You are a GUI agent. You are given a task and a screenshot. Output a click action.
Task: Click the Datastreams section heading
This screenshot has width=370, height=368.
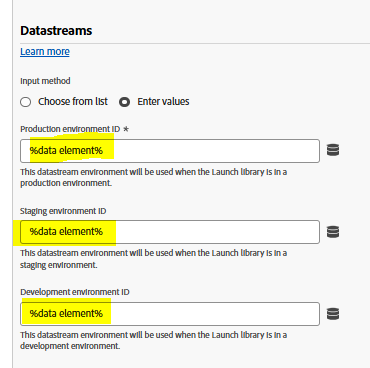pyautogui.click(x=56, y=31)
